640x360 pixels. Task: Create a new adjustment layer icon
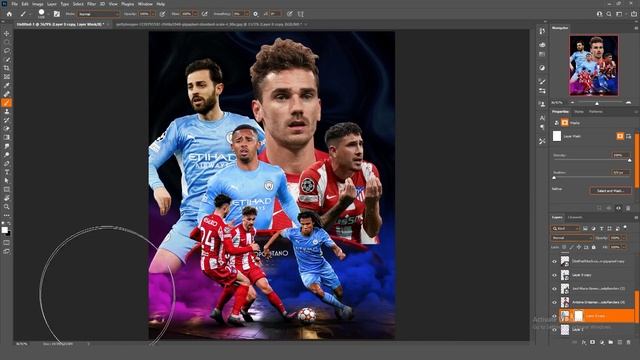coord(602,342)
